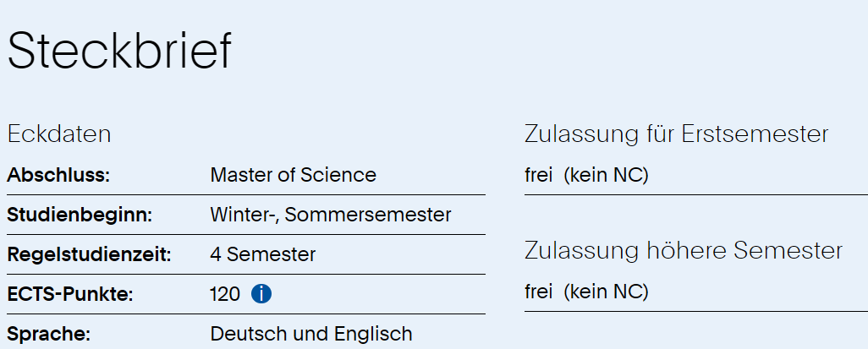Click the Winter-, Sommersemester text
The height and width of the screenshot is (349, 868).
coord(330,215)
